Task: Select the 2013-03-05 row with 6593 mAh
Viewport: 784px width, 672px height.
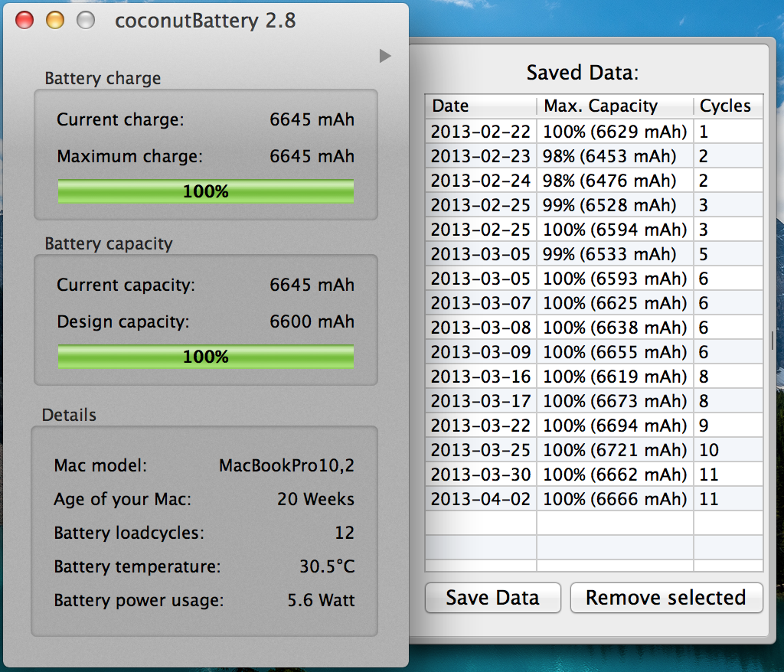Action: click(594, 279)
